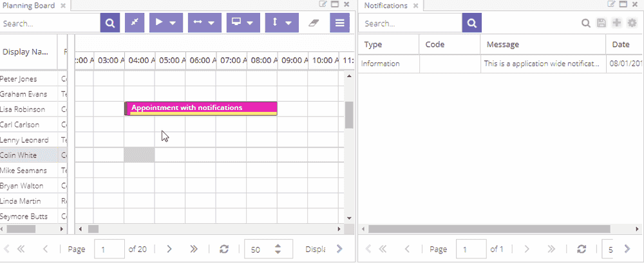Open the gear settings icon in Notifications

(632, 23)
